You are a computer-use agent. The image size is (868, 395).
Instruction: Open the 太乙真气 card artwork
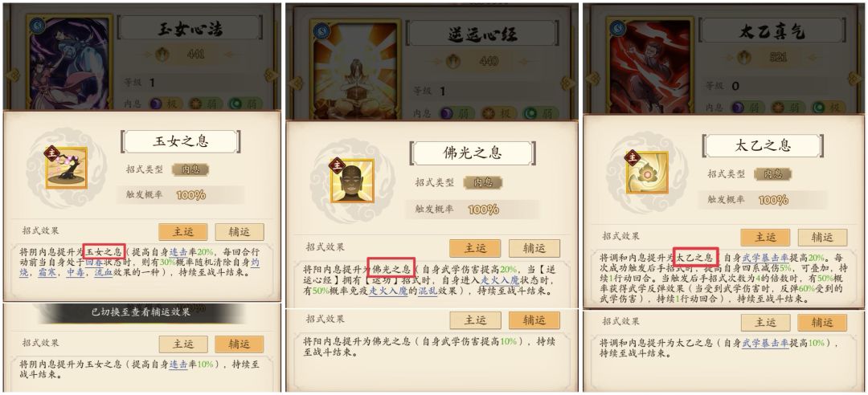[650, 65]
